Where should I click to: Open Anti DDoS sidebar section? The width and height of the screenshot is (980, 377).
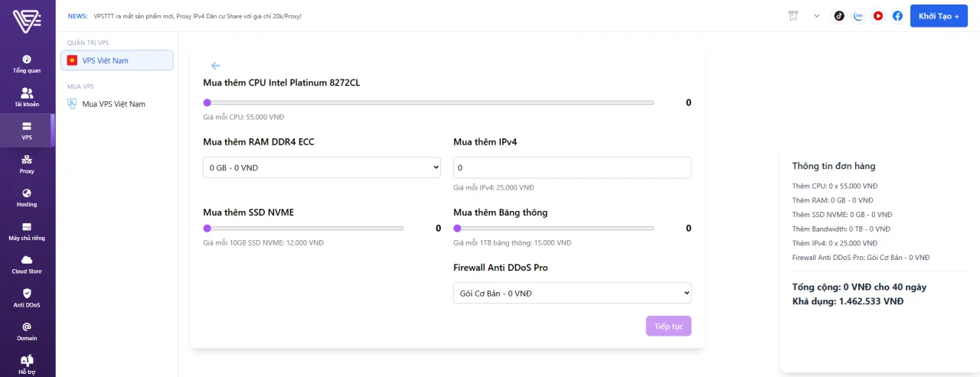(27, 298)
